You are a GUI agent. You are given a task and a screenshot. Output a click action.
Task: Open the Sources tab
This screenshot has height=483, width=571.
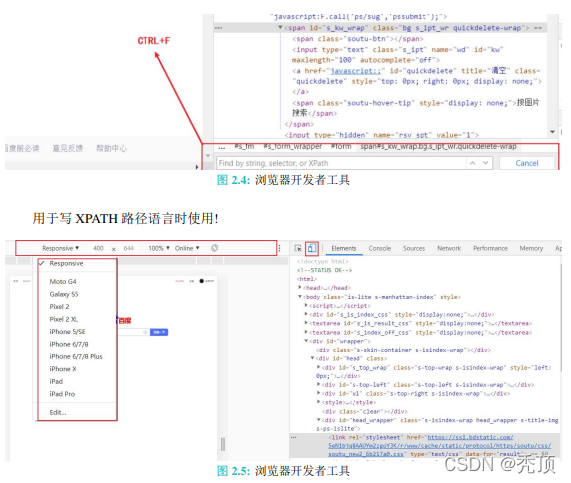[x=414, y=248]
